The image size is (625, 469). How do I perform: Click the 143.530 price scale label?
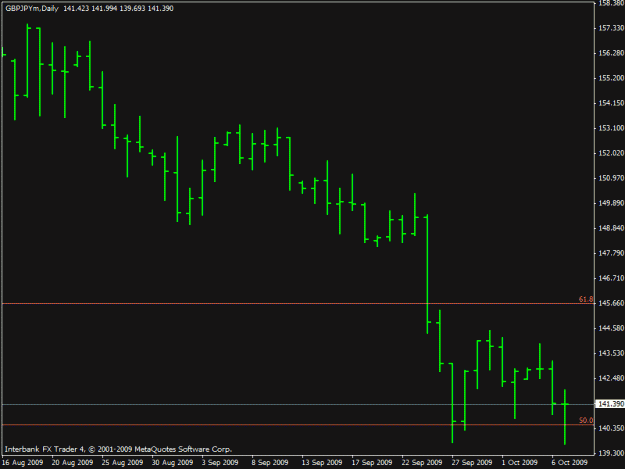pos(611,353)
